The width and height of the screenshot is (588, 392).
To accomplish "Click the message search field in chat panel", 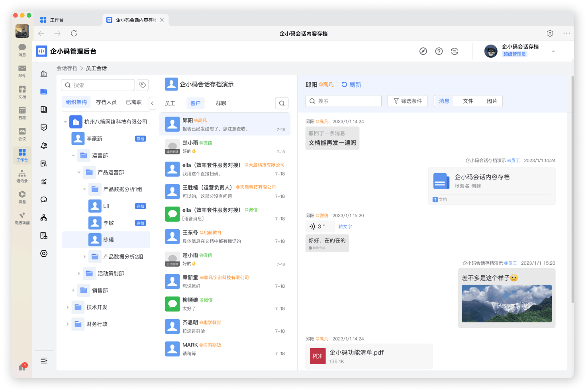I will pyautogui.click(x=343, y=101).
